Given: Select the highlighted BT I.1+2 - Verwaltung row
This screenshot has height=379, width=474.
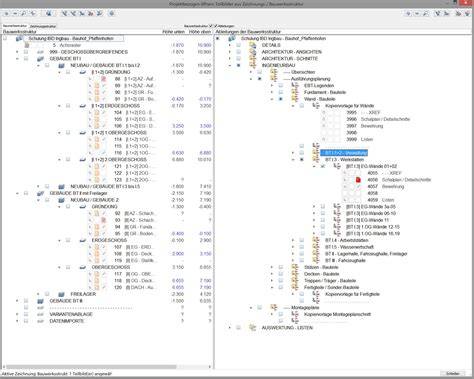Looking at the screenshot, I should 344,153.
